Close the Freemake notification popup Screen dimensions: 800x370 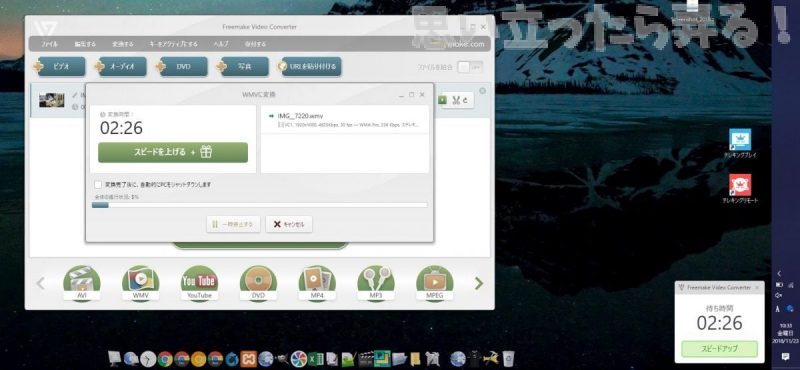click(x=757, y=288)
